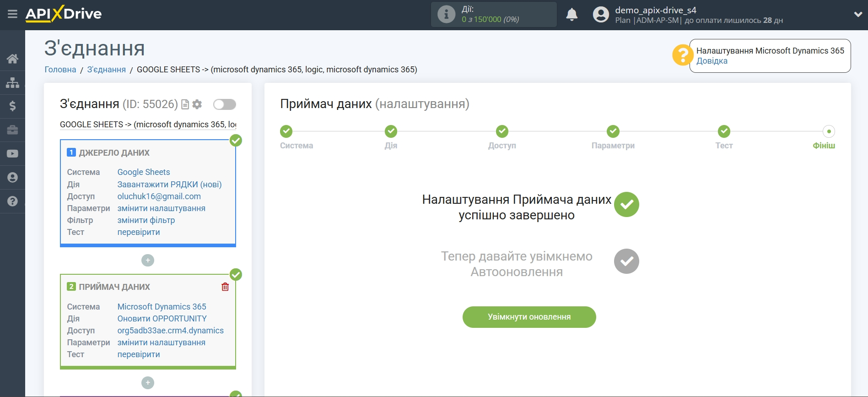The height and width of the screenshot is (397, 868).
Task: Go to Система step
Action: click(x=286, y=132)
